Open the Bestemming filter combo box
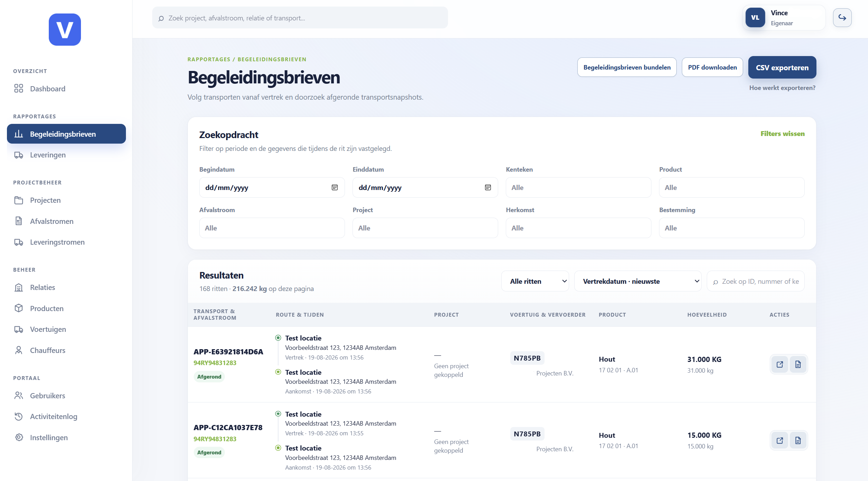The image size is (868, 481). [732, 228]
